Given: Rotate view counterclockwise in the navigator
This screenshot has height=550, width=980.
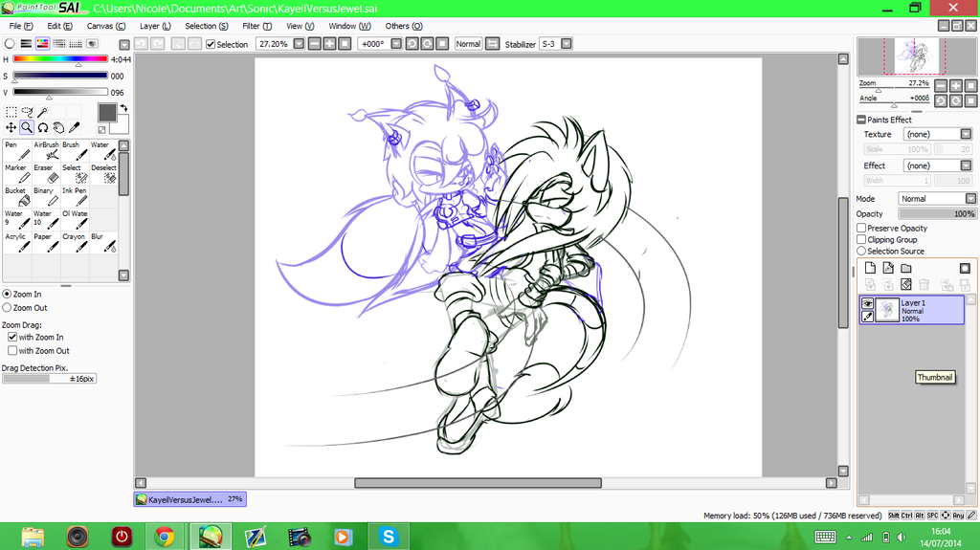Looking at the screenshot, I should click(941, 100).
